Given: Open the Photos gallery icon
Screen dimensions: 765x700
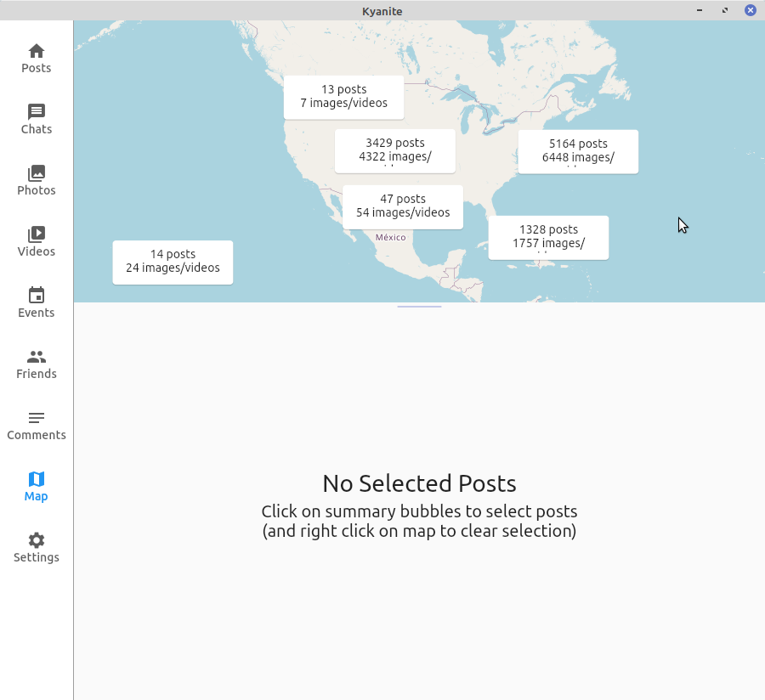Looking at the screenshot, I should pos(37,173).
